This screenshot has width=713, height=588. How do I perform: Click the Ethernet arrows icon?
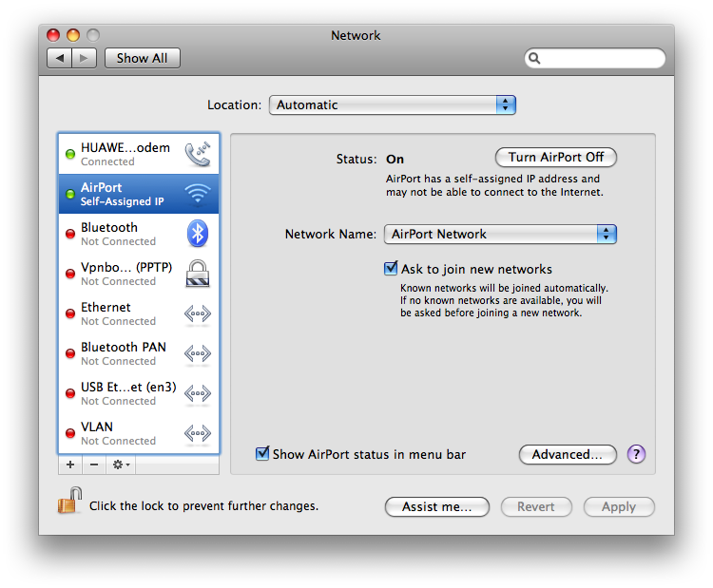[x=198, y=313]
